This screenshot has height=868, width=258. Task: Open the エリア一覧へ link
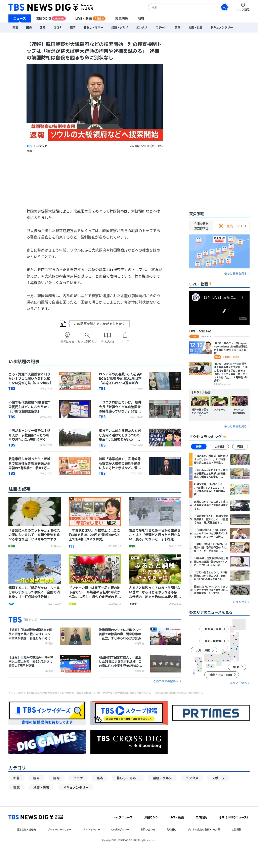(x=240, y=683)
